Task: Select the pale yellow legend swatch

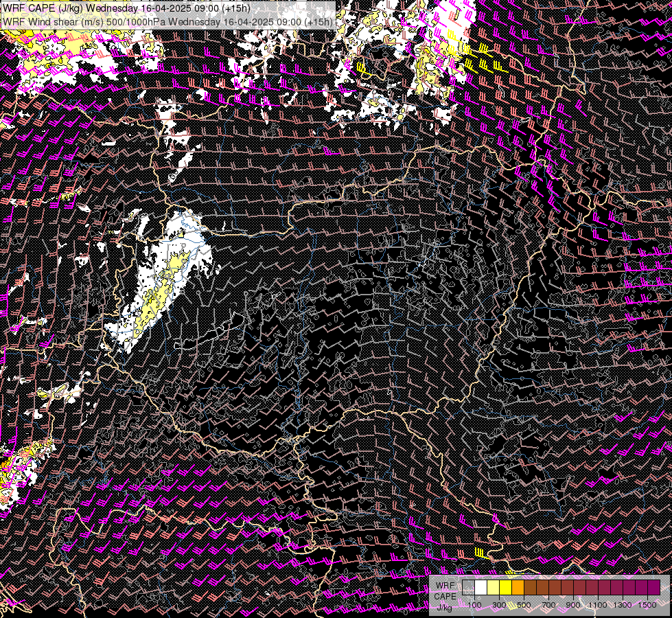Action: (x=494, y=588)
